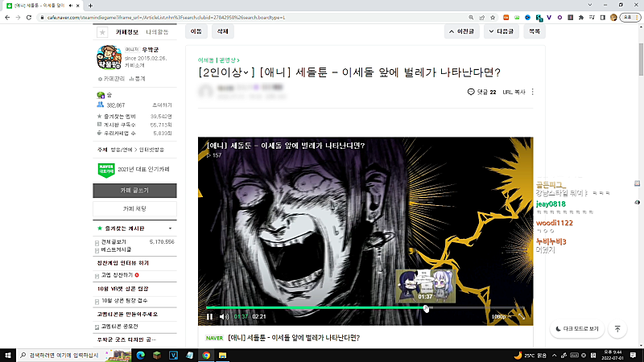644x362 pixels.
Task: Click the 카페 글쓰기 write button
Action: [134, 191]
